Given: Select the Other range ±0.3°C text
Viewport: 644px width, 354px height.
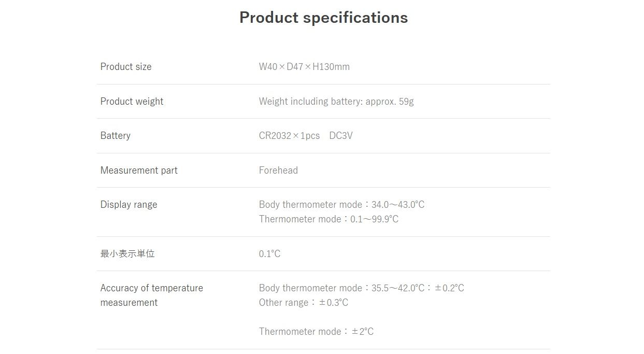Looking at the screenshot, I should click(304, 303).
